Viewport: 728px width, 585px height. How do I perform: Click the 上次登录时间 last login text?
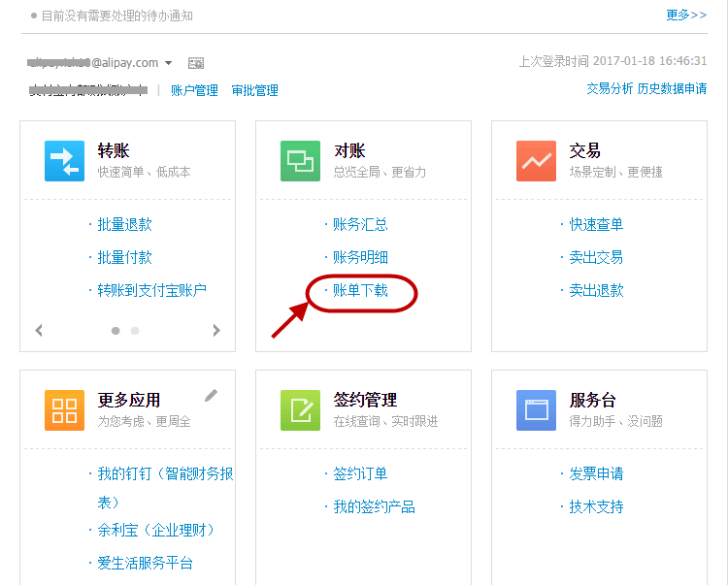coord(612,61)
